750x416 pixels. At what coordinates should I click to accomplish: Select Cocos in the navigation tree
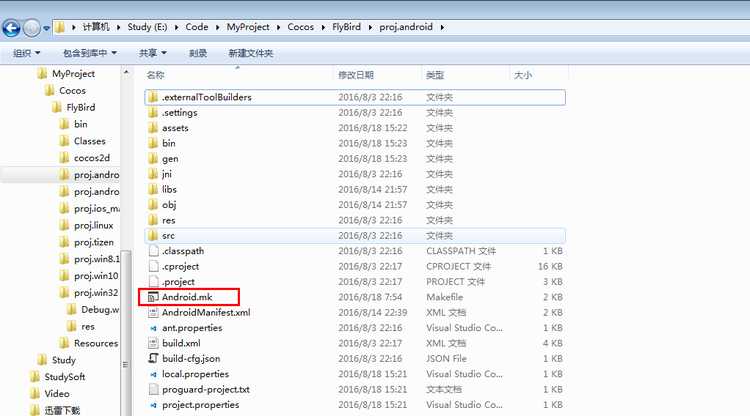pos(72,90)
